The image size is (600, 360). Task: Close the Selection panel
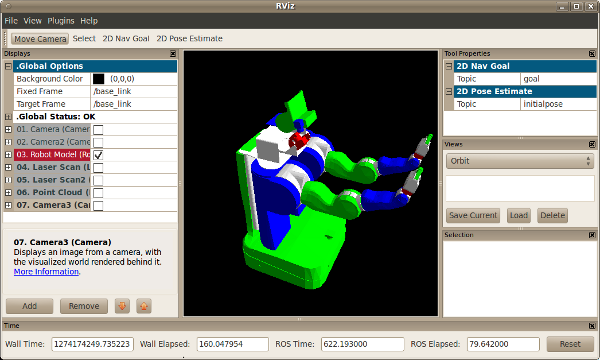point(592,235)
